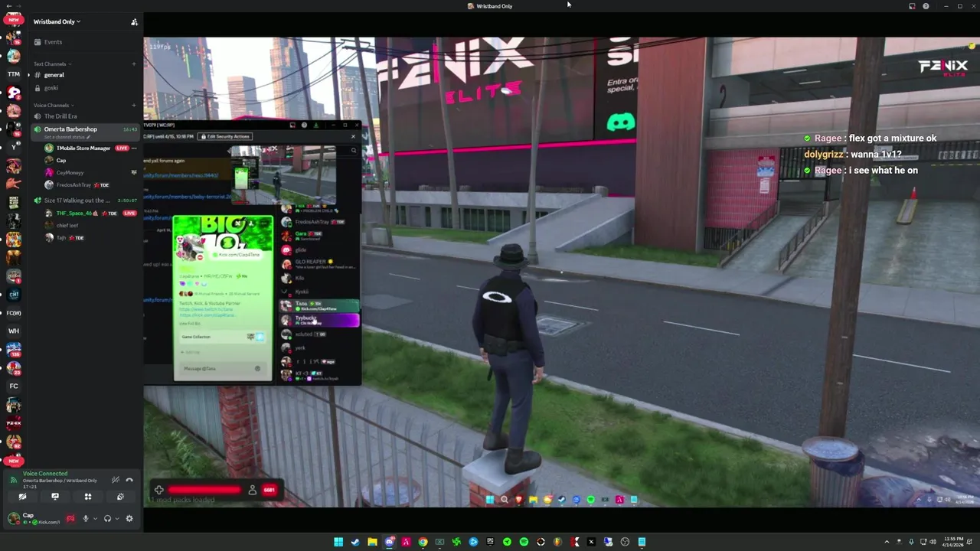
Task: Open the Discord inbox icon in title bar
Action: click(x=912, y=6)
